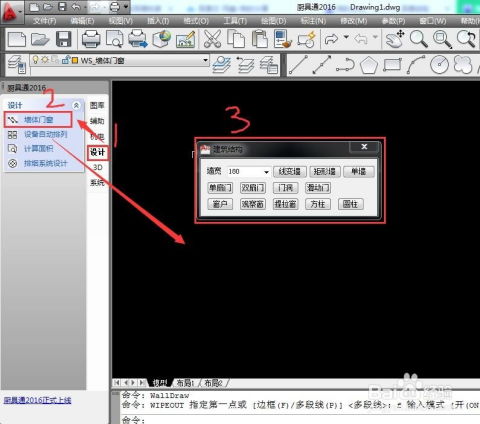The height and width of the screenshot is (424, 480).
Task: Select the Zoom Realtime magnifier
Action: click(418, 39)
